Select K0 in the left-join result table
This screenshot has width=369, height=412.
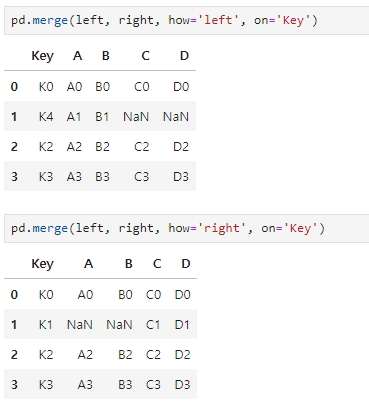coord(46,87)
